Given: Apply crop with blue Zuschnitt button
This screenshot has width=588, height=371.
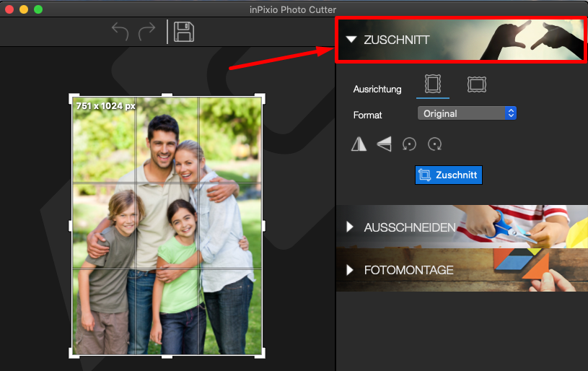Looking at the screenshot, I should pos(449,175).
